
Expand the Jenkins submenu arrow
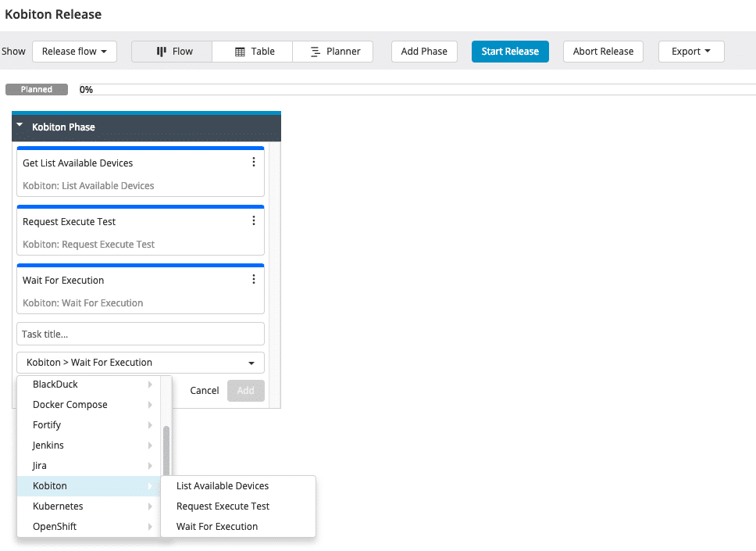tap(150, 445)
